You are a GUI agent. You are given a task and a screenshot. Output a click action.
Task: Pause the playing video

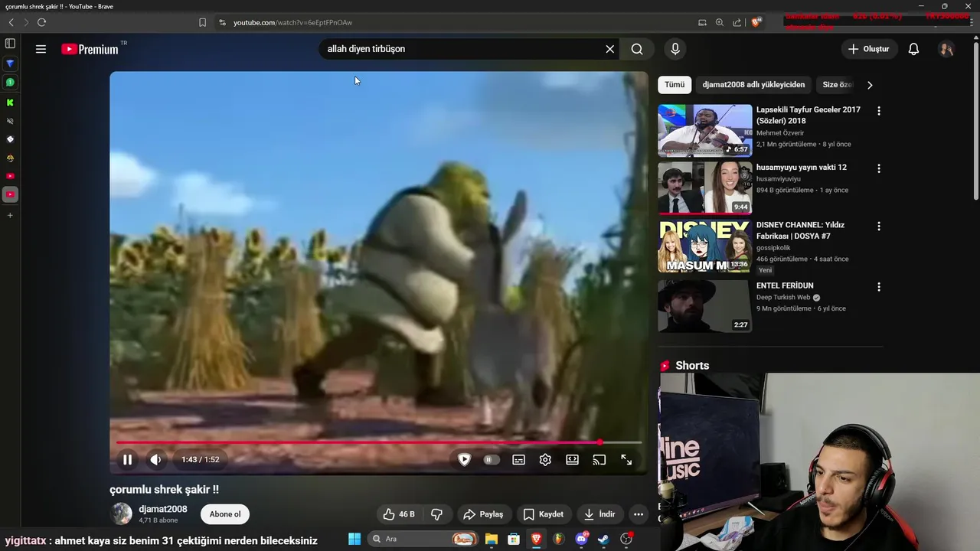[127, 460]
